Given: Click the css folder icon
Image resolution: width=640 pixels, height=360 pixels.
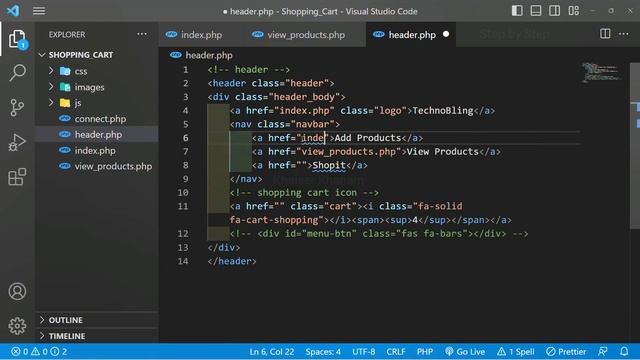Looking at the screenshot, I should pos(65,71).
